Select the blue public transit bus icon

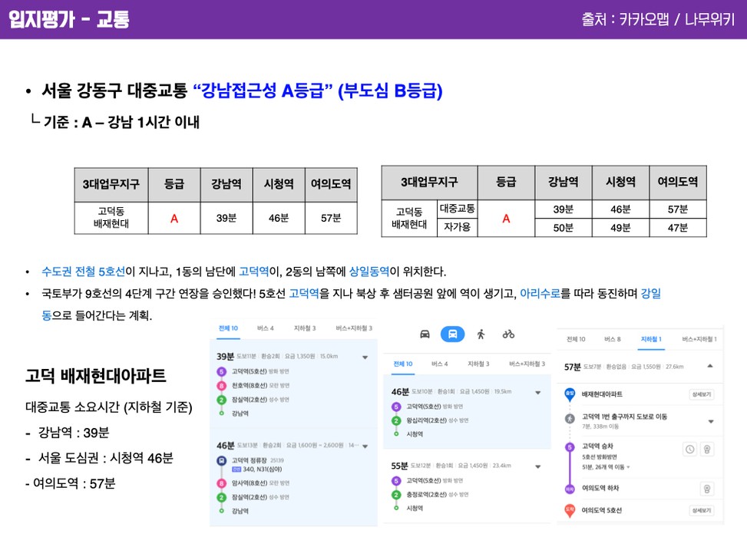[452, 334]
